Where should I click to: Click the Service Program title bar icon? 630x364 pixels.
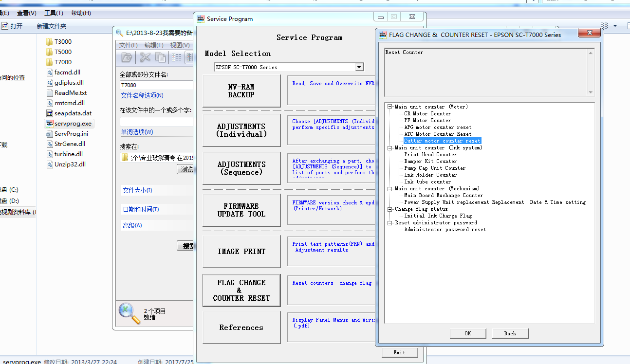[x=201, y=18]
